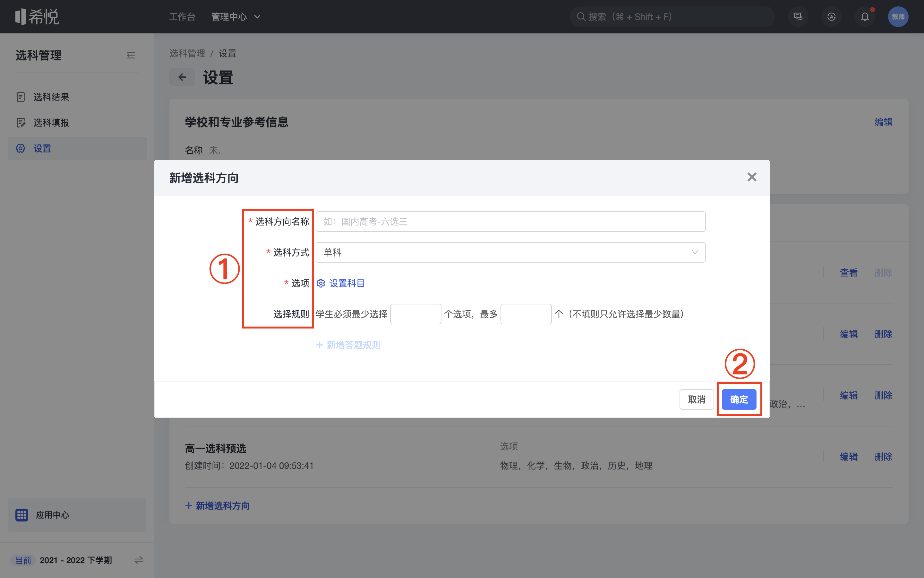Confirm with the 确定 button
The width and height of the screenshot is (924, 578).
739,399
